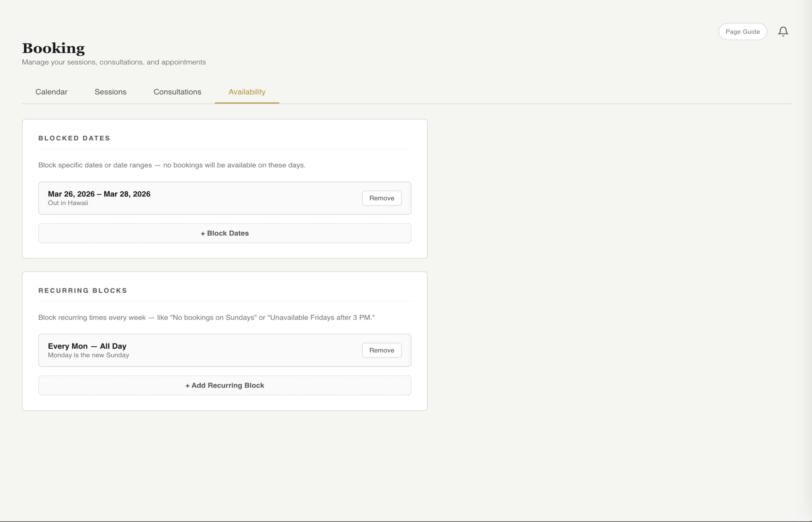
Task: Click the Out in Hawaii note text
Action: point(68,203)
